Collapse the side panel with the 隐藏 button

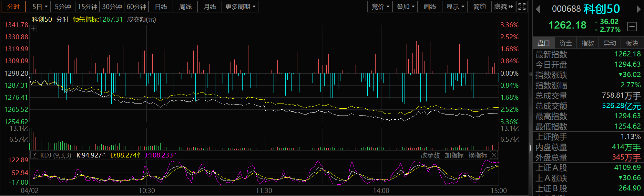(503, 7)
